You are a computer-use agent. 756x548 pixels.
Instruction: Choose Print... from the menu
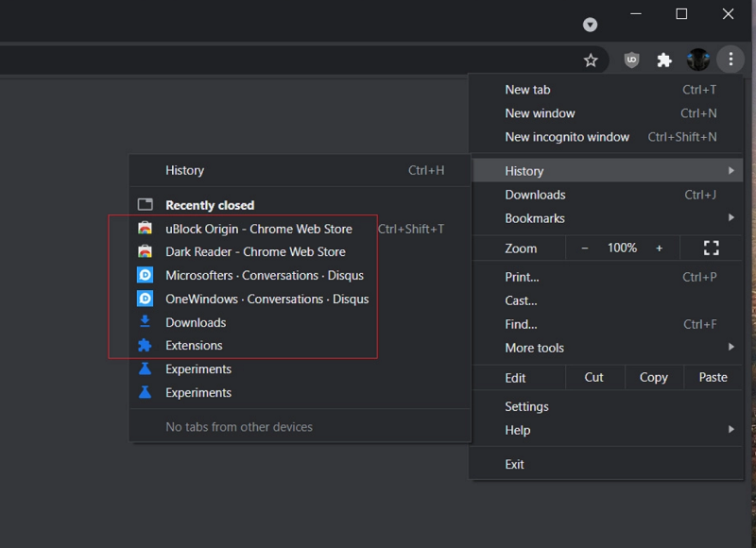click(607, 277)
